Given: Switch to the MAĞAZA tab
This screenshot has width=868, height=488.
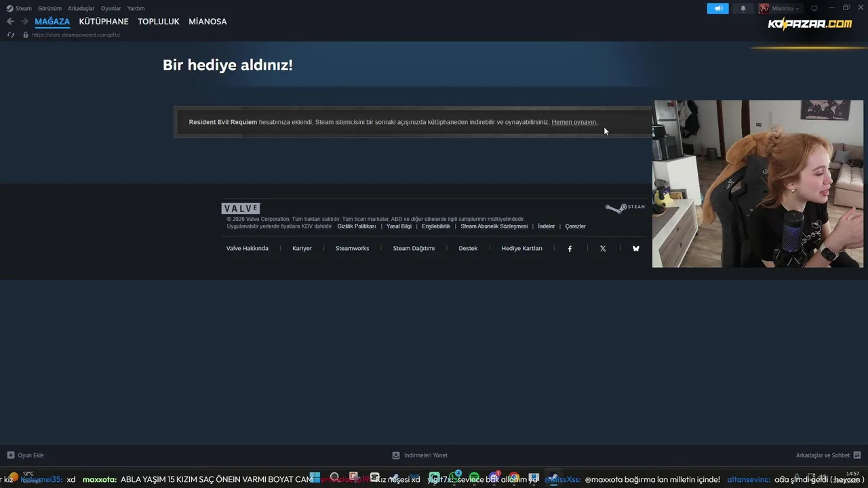Looking at the screenshot, I should [x=52, y=22].
